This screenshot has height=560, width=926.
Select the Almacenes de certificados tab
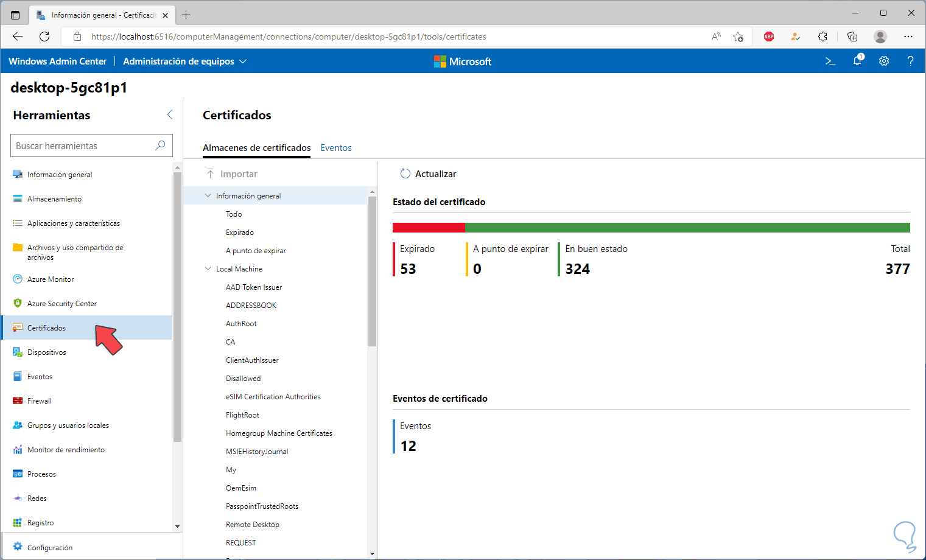point(256,148)
